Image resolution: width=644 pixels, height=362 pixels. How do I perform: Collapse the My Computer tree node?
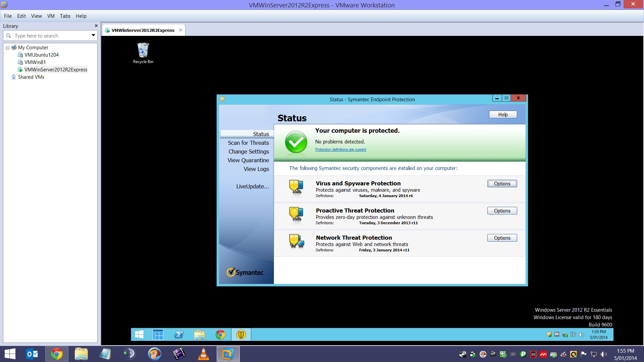(7, 48)
